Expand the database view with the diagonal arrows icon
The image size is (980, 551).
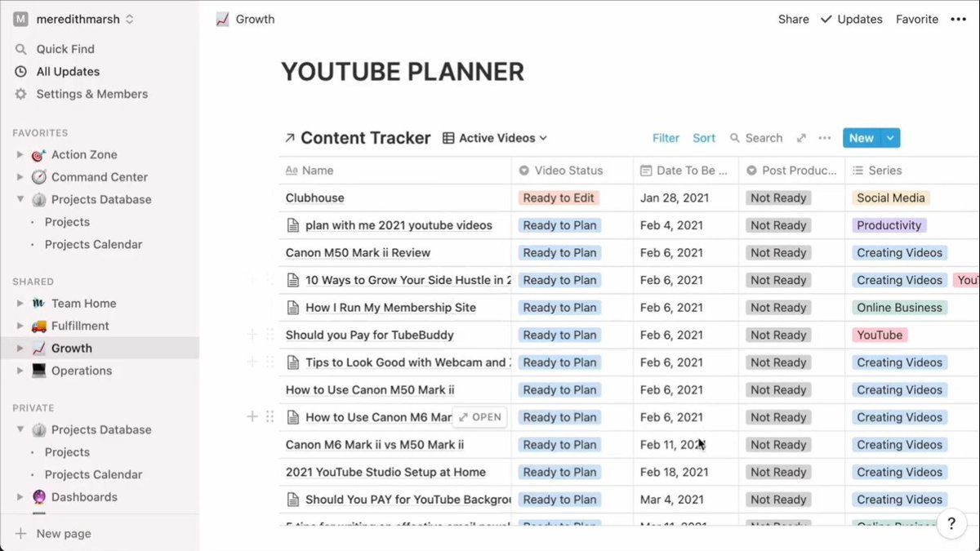(801, 138)
